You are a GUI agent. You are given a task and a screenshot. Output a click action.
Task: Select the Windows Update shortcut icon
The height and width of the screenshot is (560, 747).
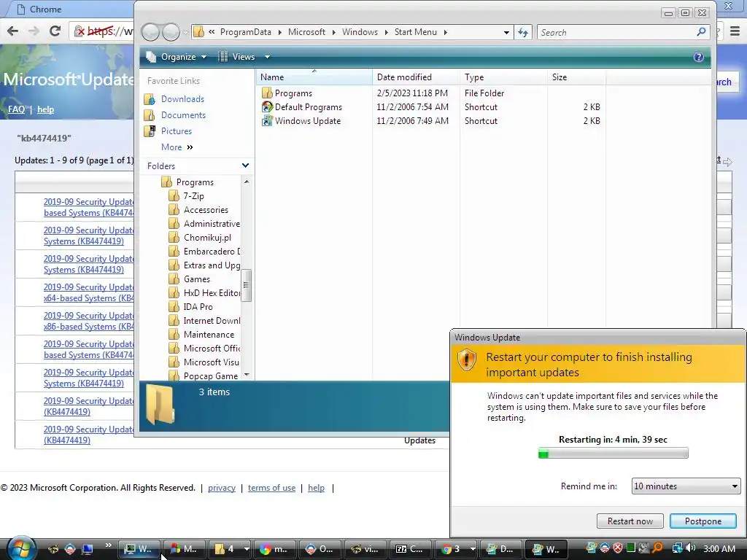click(x=267, y=121)
